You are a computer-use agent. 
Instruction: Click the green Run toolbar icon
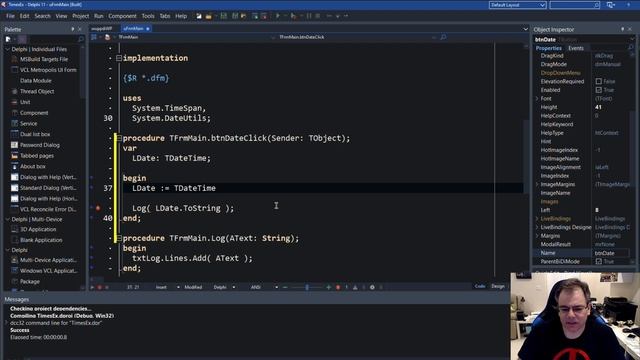tap(278, 16)
